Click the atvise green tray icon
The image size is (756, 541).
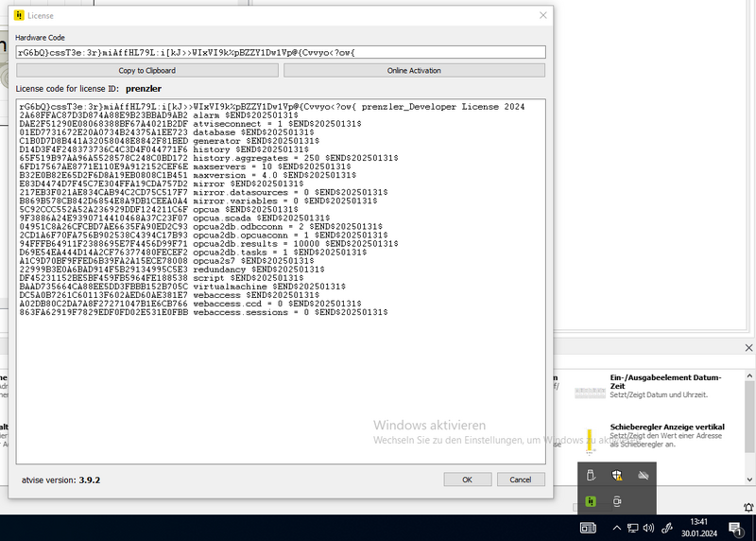coord(591,501)
